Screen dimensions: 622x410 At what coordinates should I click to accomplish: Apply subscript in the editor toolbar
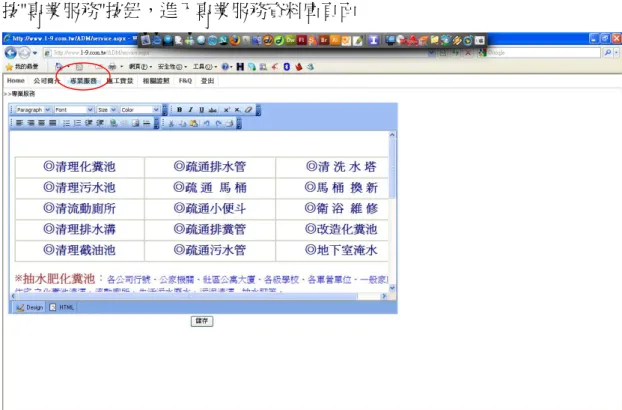(x=237, y=110)
